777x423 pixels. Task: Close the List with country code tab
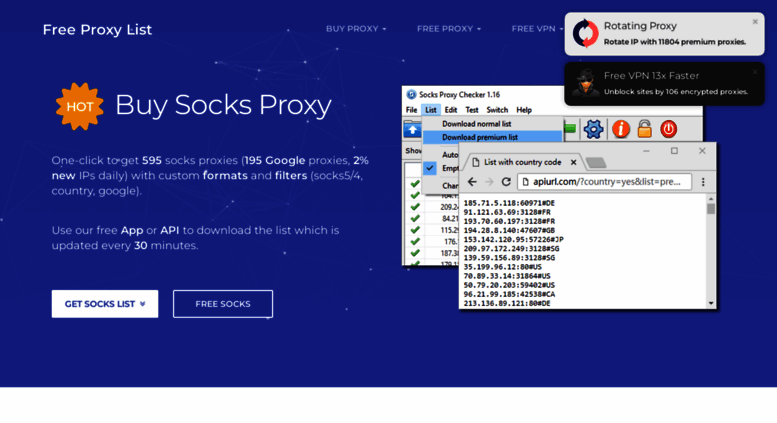[x=573, y=162]
